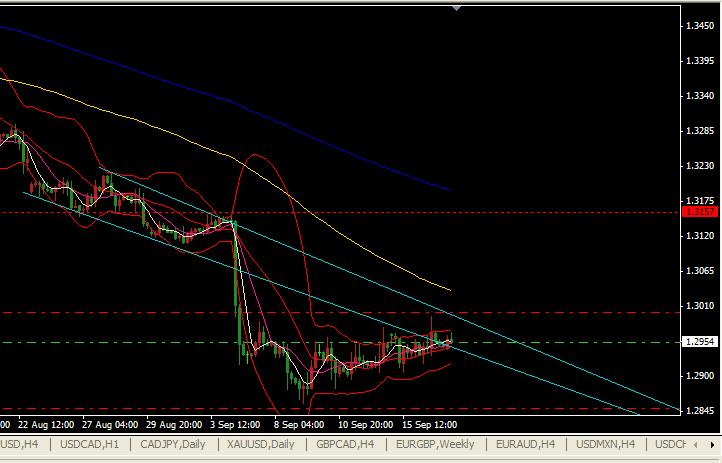Select the XAUUSD,Daily chart tab
This screenshot has width=722, height=463.
261,444
